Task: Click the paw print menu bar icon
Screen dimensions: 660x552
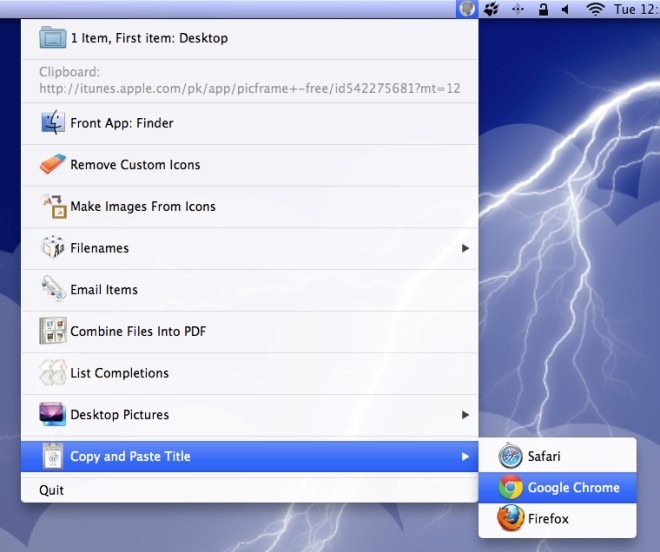Action: point(491,9)
